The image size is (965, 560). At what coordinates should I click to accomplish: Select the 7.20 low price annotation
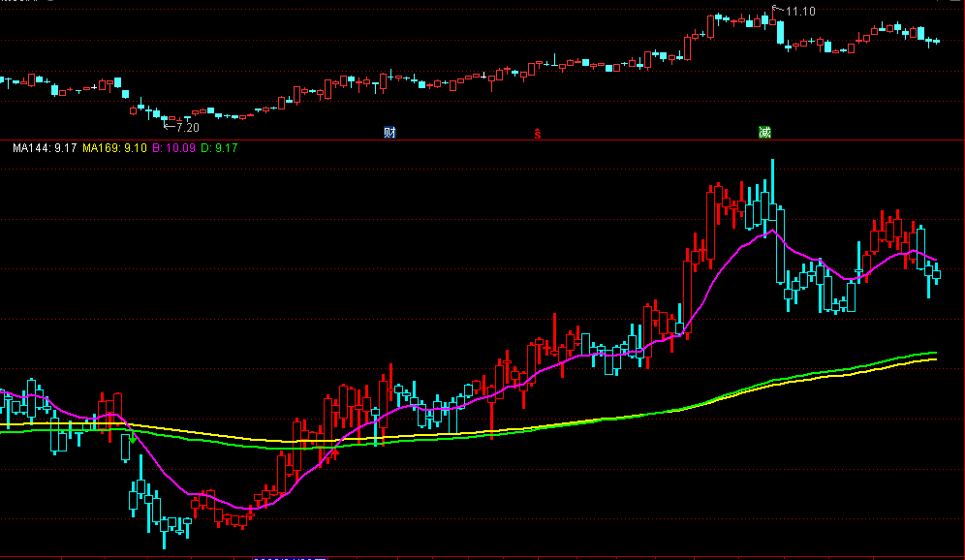(185, 127)
